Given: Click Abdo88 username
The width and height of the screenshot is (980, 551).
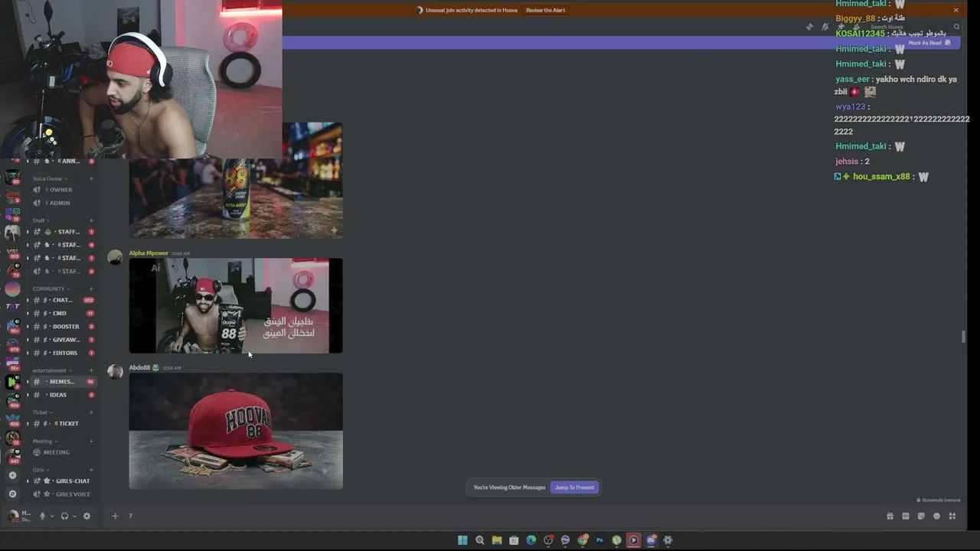Looking at the screenshot, I should pyautogui.click(x=139, y=368).
